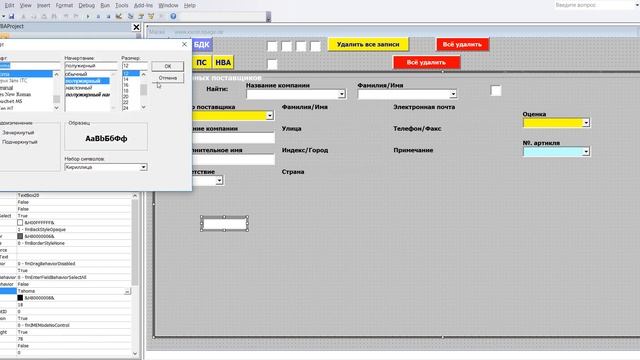
Task: Toggle the Зачеркнутый option
Action: pos(18,133)
